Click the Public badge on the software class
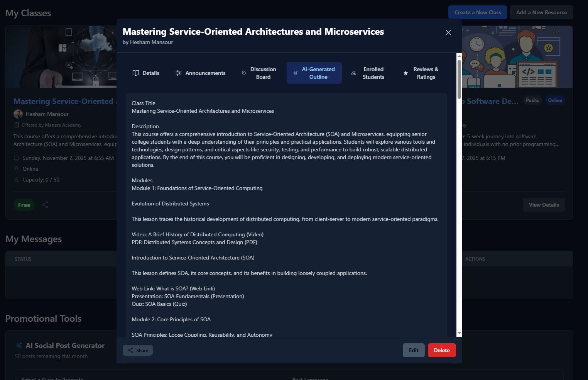Viewport: 588px width, 380px height. point(532,100)
